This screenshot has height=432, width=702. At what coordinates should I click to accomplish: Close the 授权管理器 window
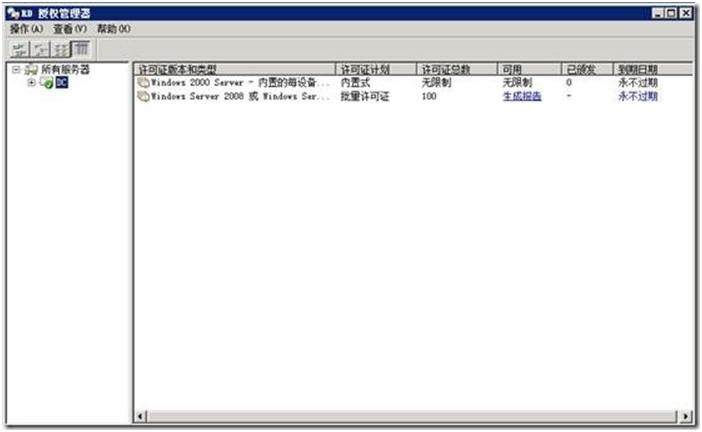686,13
